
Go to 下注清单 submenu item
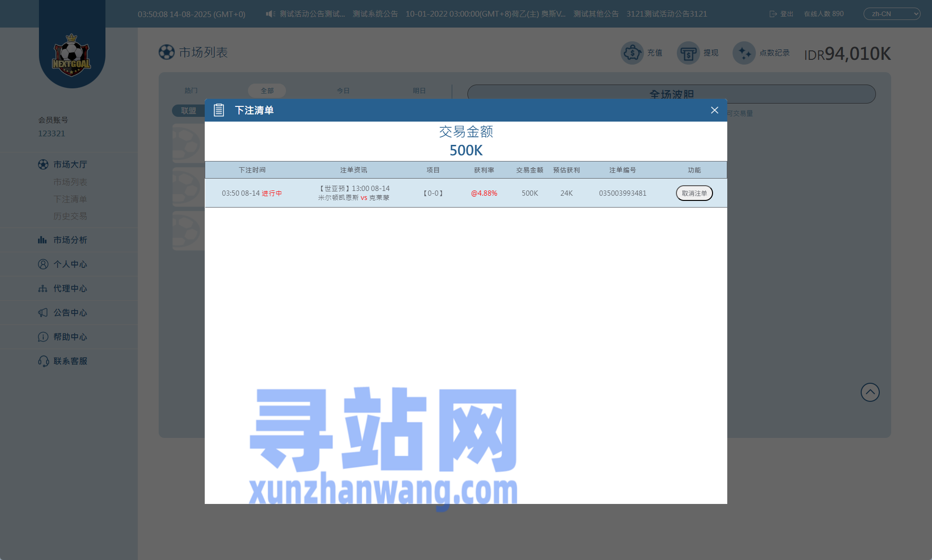coord(70,199)
